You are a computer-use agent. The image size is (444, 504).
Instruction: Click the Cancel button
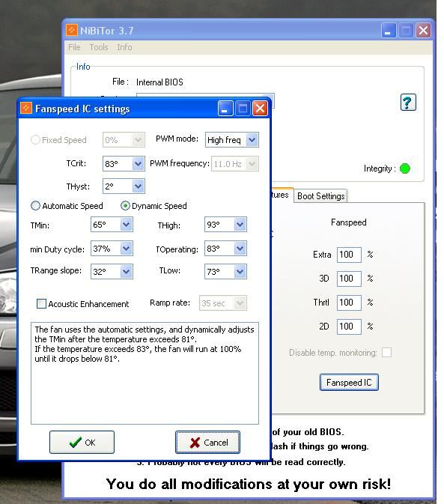pyautogui.click(x=207, y=443)
